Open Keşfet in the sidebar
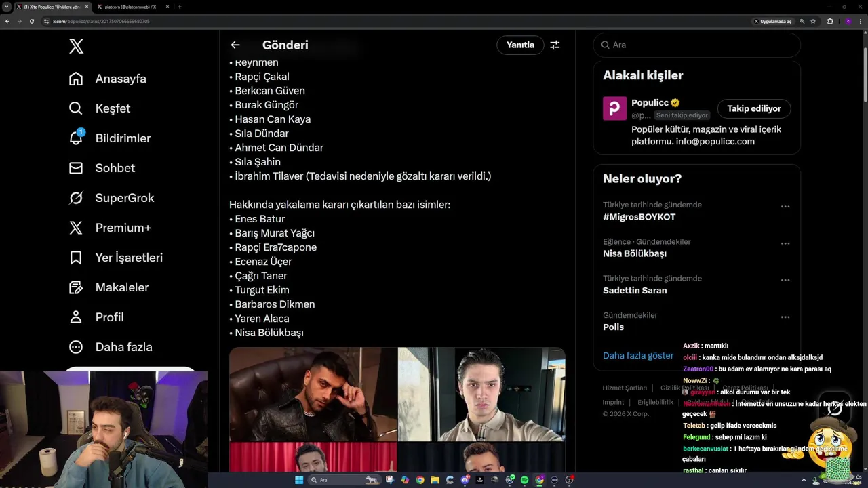The height and width of the screenshot is (488, 868). pyautogui.click(x=100, y=108)
